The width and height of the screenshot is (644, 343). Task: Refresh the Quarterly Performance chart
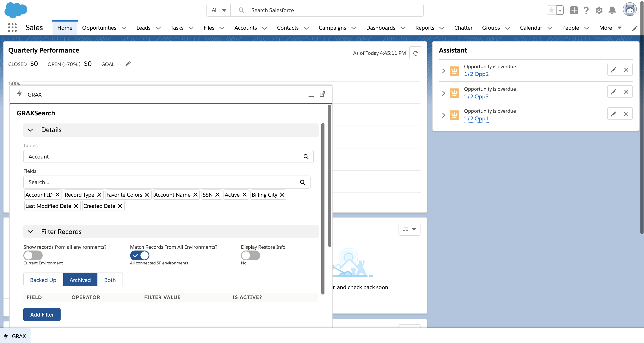point(416,53)
